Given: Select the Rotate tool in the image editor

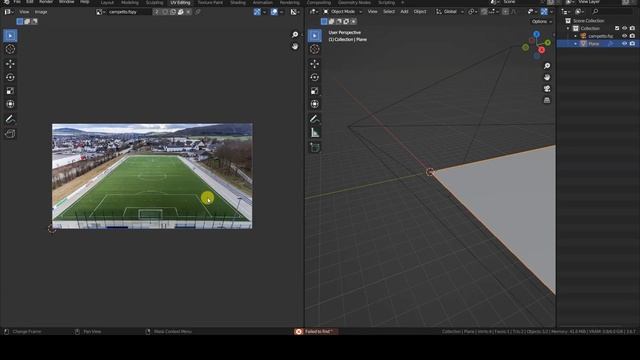Looking at the screenshot, I should (10, 77).
